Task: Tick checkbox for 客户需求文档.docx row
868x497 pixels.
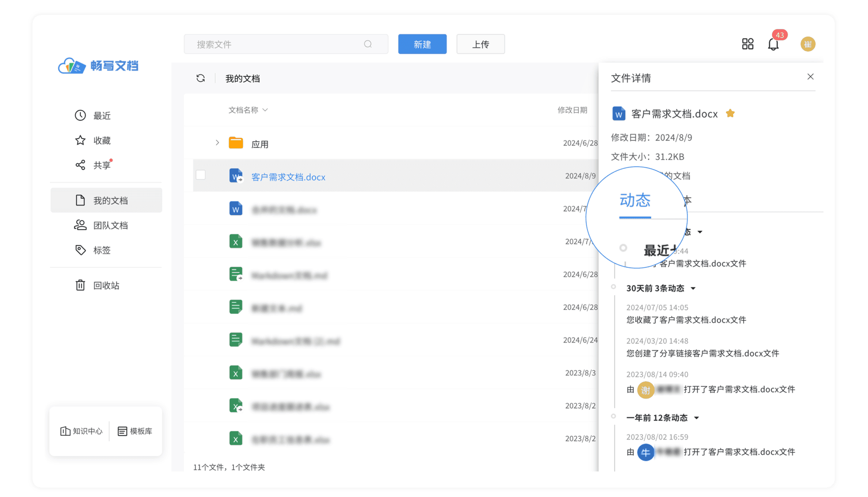Action: pos(201,175)
